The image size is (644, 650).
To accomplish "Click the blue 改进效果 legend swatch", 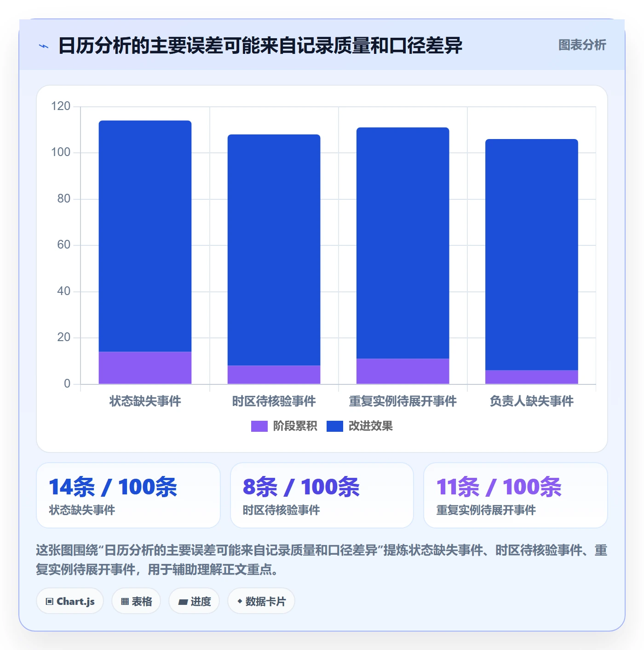I will (335, 426).
